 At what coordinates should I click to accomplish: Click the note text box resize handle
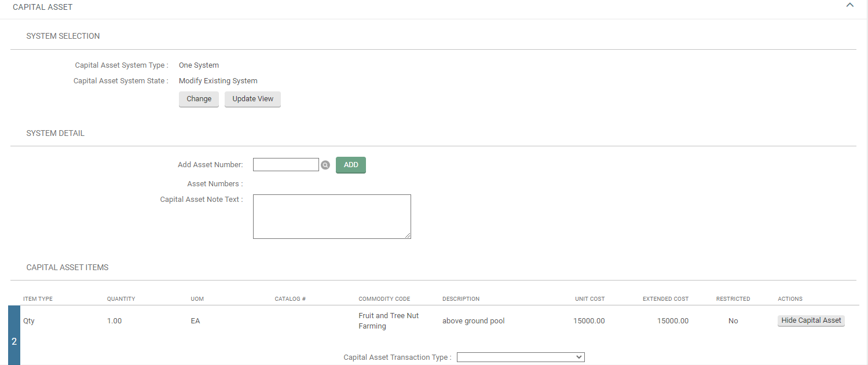[408, 235]
